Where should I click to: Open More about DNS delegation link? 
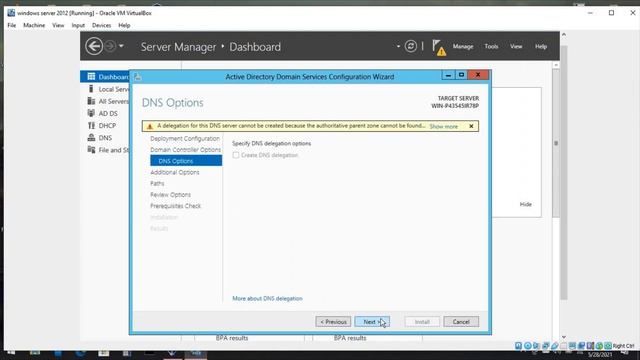tap(267, 298)
